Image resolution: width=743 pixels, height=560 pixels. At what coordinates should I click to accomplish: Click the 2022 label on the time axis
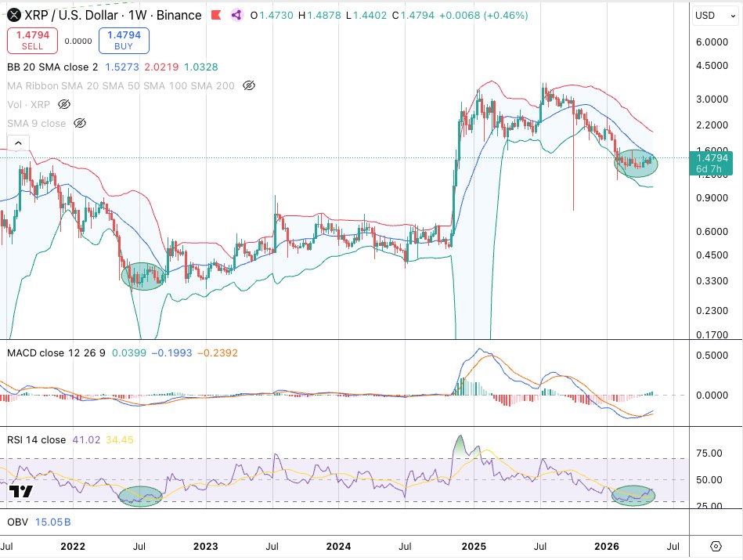coord(73,546)
